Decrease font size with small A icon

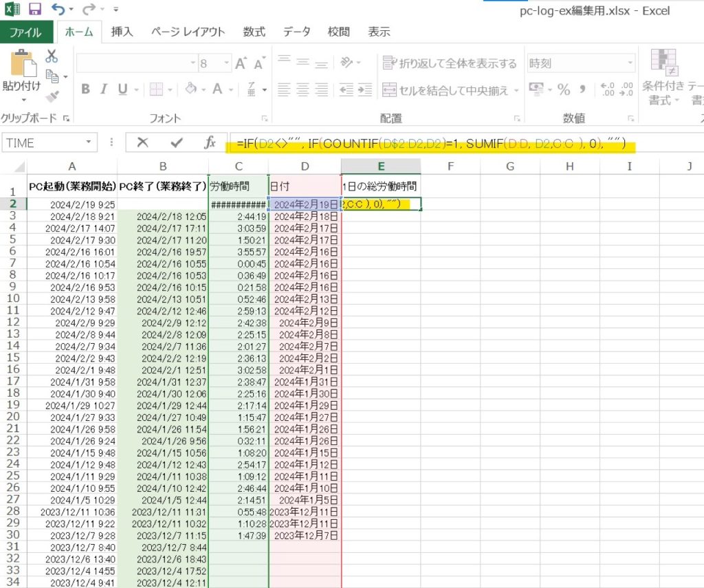click(x=259, y=63)
